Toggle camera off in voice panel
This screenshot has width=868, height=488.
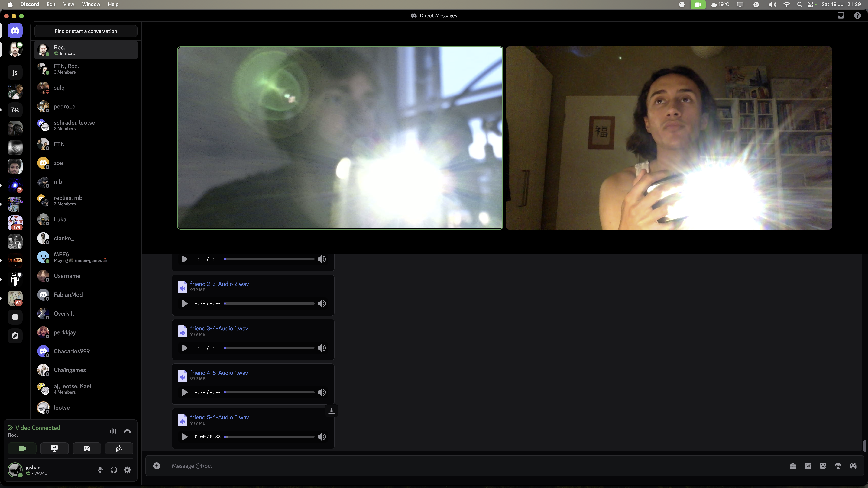point(22,448)
